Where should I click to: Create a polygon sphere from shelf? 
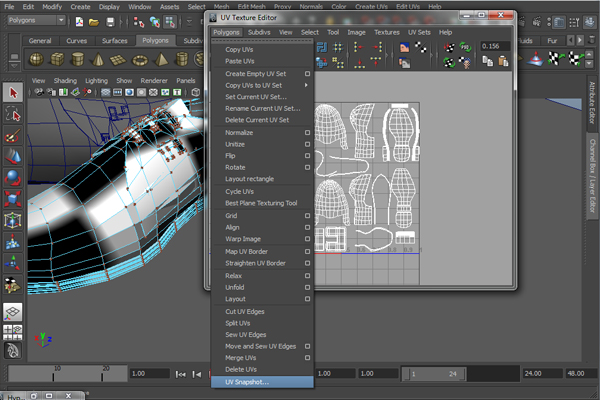tap(37, 59)
